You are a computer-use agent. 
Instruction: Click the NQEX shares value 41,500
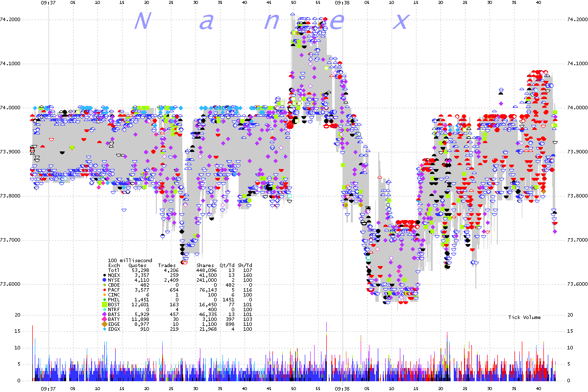[208, 275]
